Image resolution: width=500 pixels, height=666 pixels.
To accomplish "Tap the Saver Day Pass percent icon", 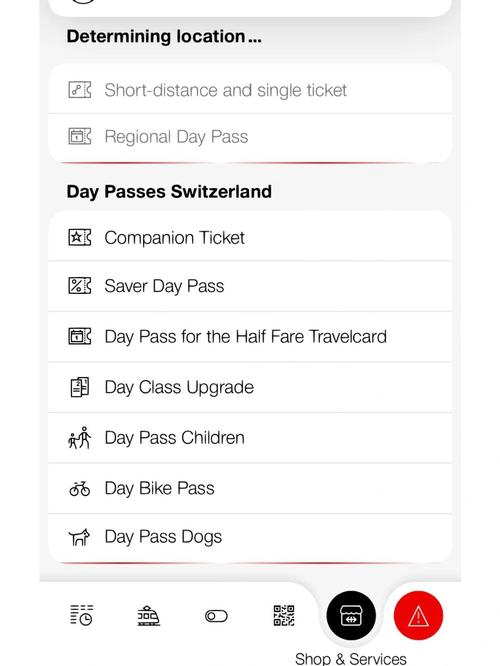I will click(80, 285).
